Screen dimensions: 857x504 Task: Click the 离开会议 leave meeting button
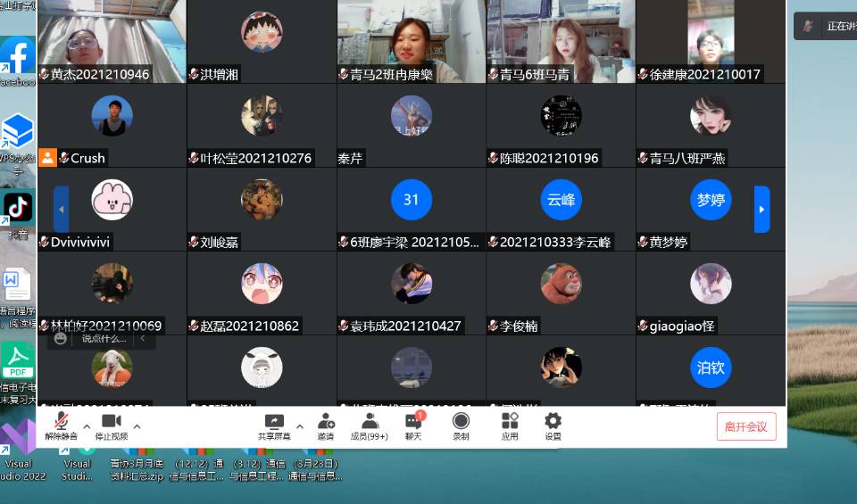[x=745, y=426]
